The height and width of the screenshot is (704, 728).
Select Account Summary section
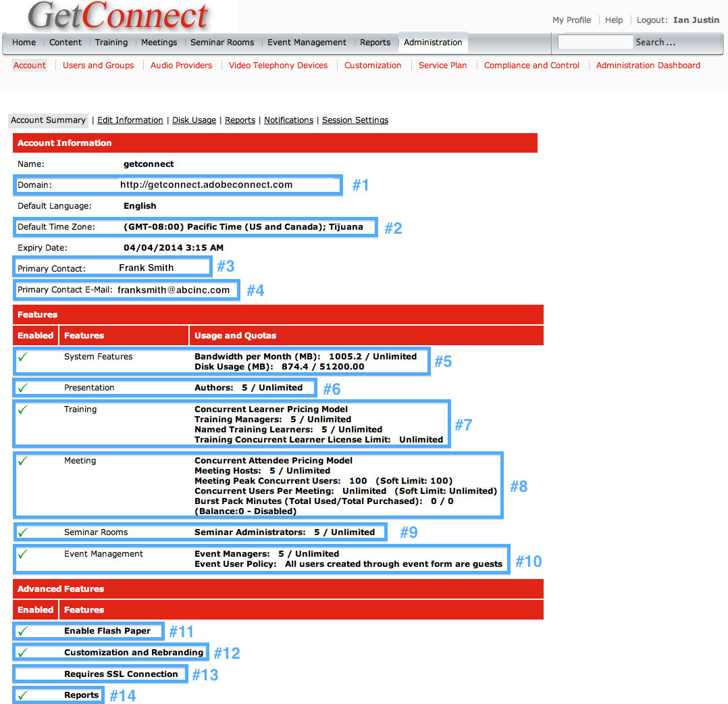tap(48, 120)
